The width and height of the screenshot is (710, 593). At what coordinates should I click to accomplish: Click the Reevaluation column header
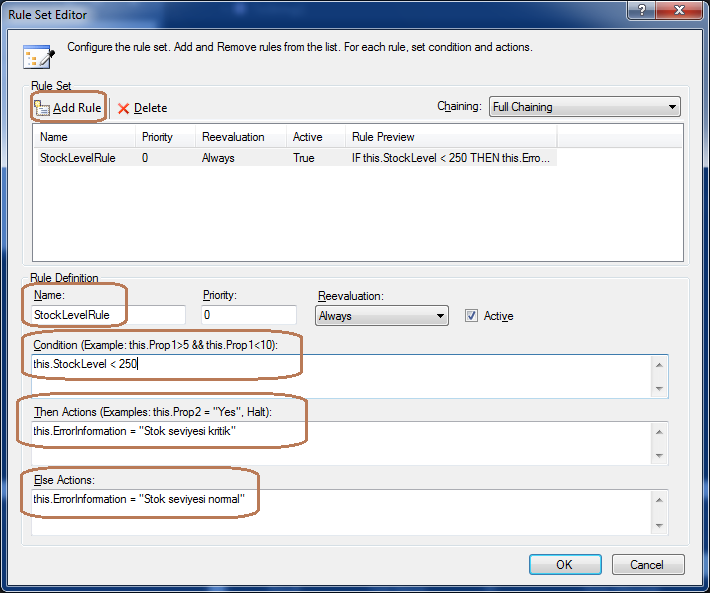click(240, 137)
